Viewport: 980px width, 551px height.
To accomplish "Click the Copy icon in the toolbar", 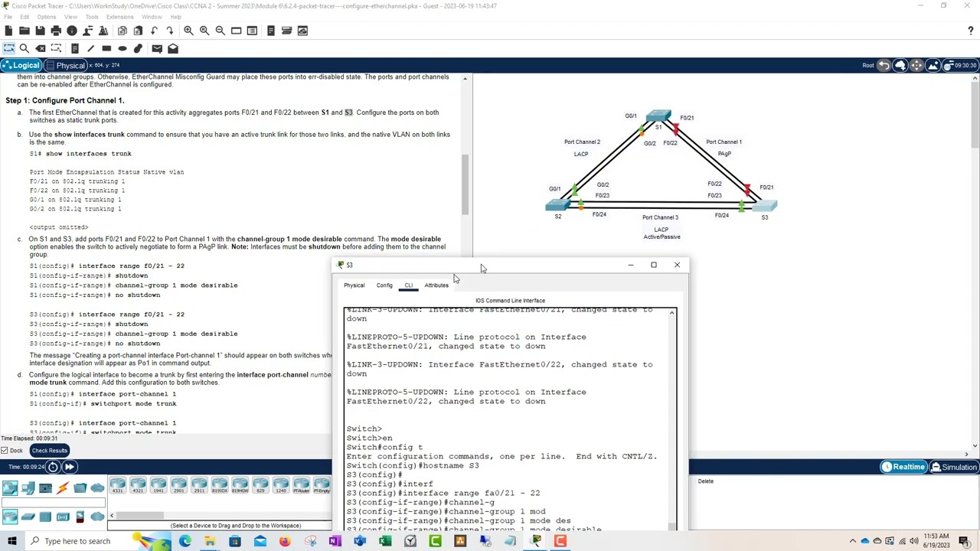I will (x=122, y=31).
